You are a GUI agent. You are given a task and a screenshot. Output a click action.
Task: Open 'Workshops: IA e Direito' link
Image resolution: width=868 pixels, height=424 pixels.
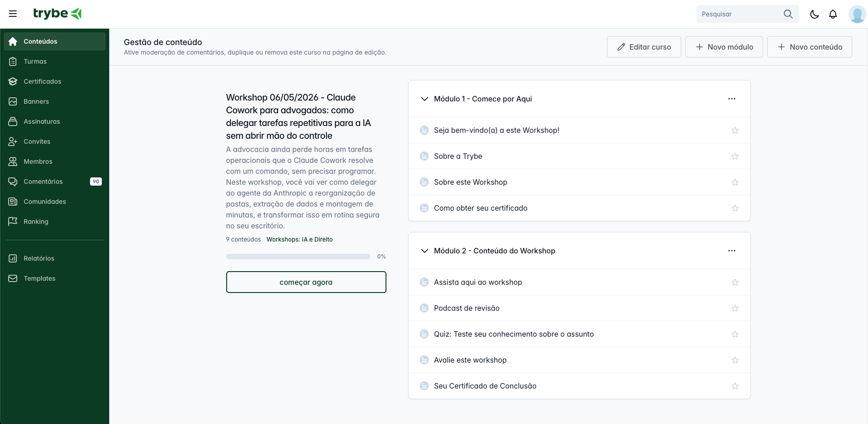[x=299, y=240]
